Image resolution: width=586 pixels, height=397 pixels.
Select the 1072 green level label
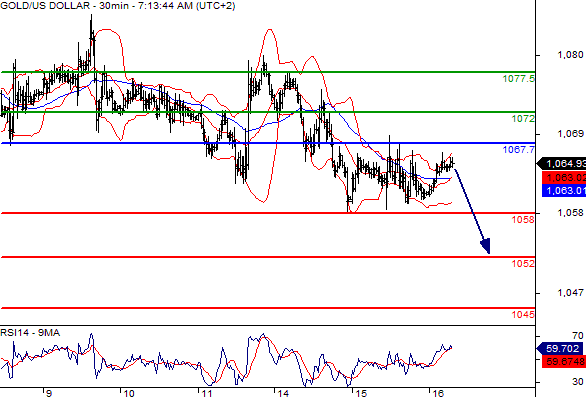(523, 119)
